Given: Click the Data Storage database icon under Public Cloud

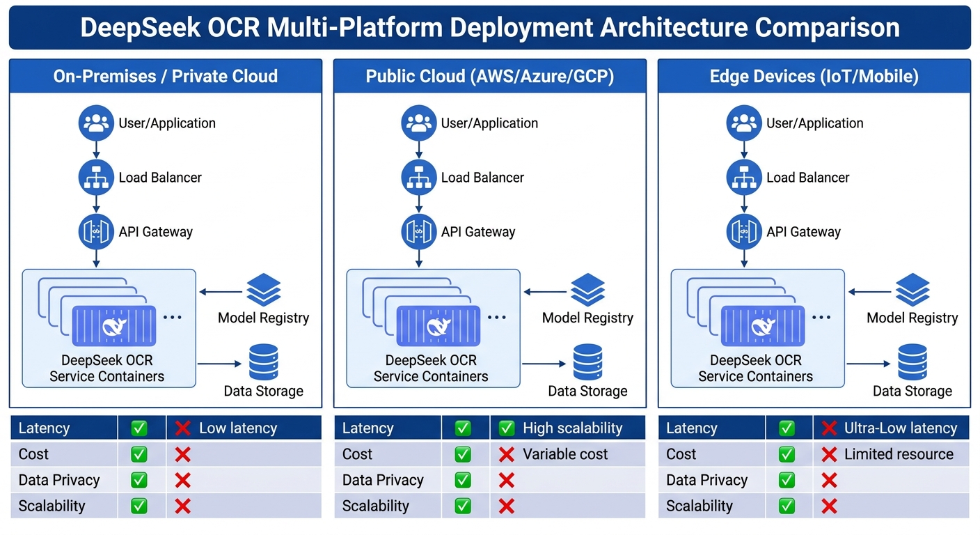Looking at the screenshot, I should click(588, 362).
